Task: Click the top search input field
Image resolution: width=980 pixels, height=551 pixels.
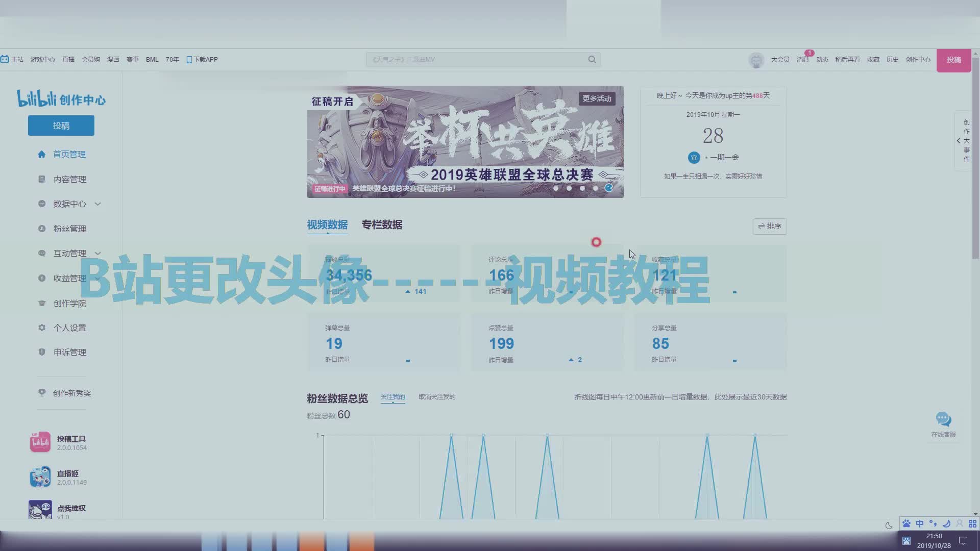Action: click(475, 60)
